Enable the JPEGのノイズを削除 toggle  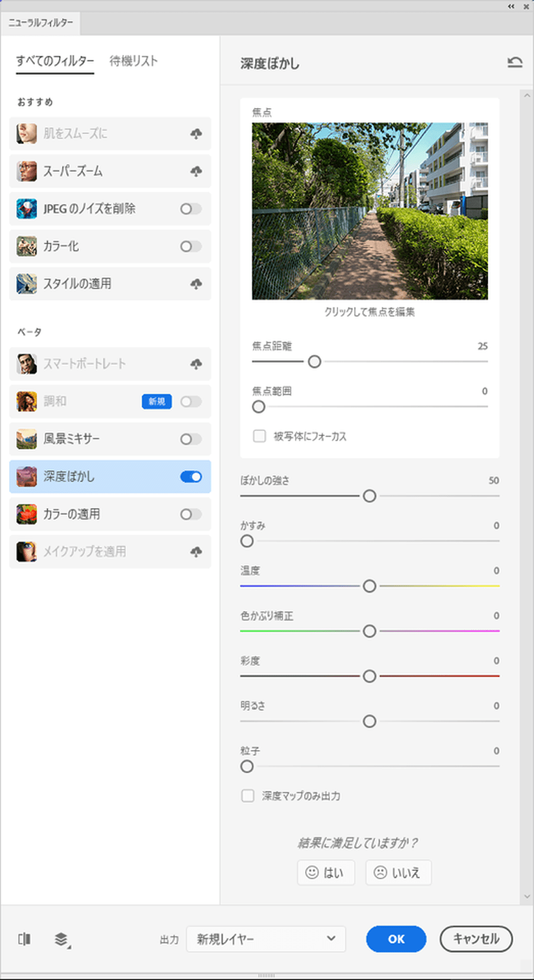tap(191, 209)
